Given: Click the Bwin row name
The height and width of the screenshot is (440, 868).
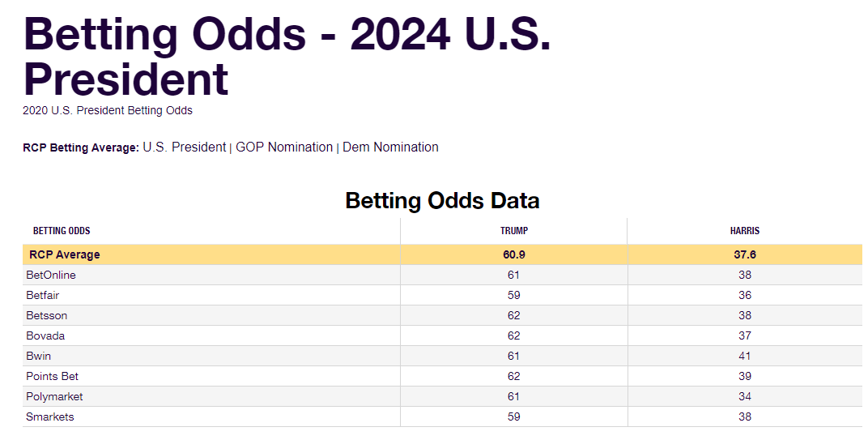Looking at the screenshot, I should point(39,356).
